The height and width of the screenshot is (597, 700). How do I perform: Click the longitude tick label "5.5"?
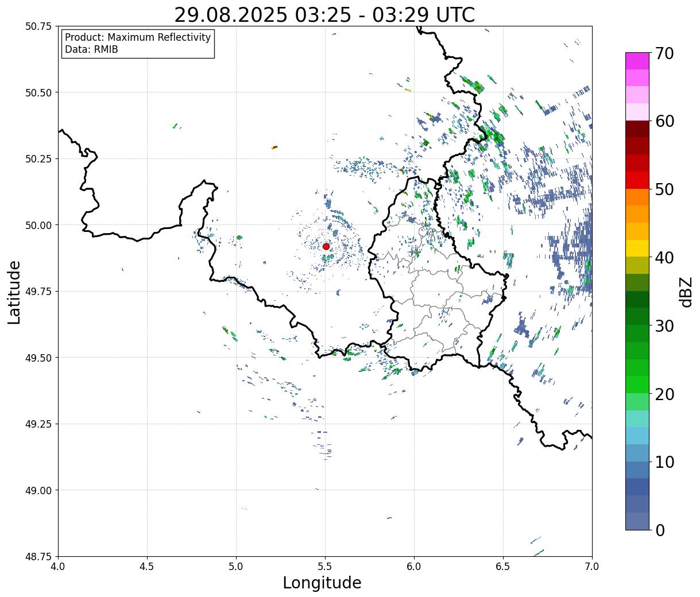tap(325, 567)
